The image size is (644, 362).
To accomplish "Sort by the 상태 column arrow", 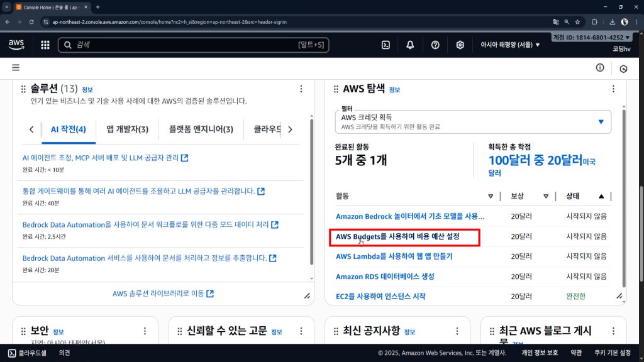I will pos(601,196).
